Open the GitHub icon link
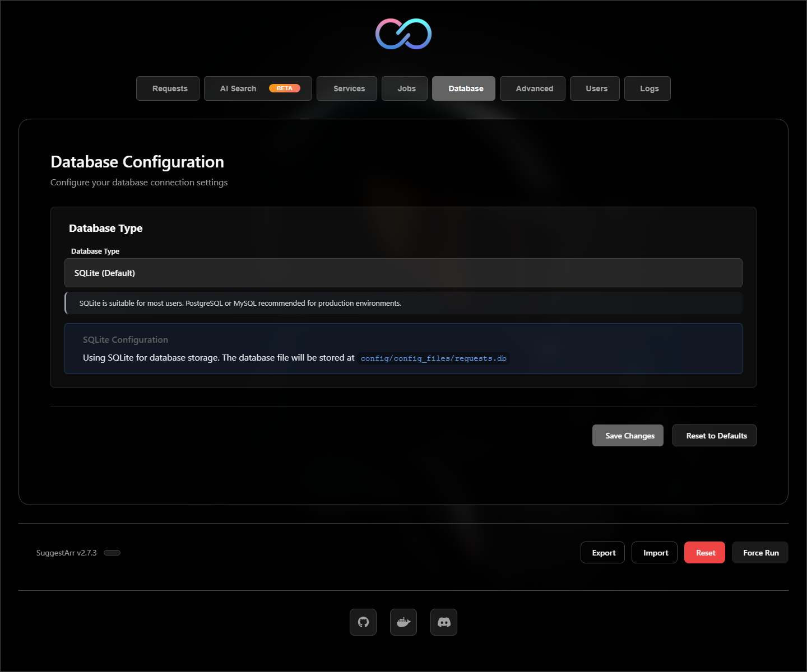The image size is (807, 672). 363,622
